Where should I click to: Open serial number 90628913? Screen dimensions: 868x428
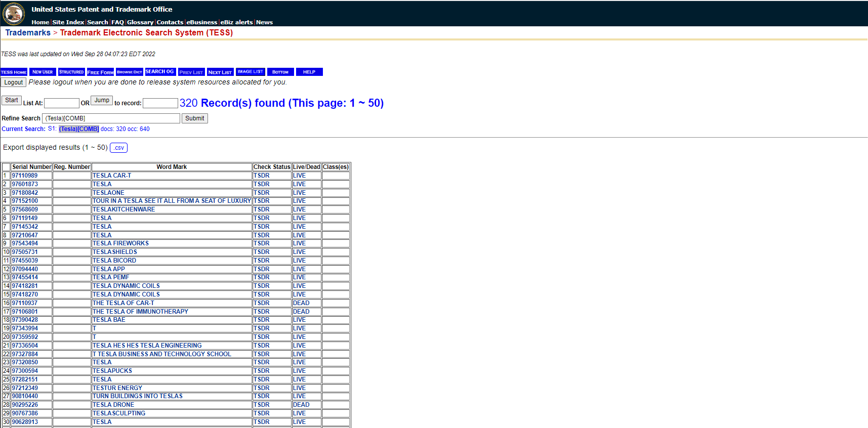pos(25,422)
